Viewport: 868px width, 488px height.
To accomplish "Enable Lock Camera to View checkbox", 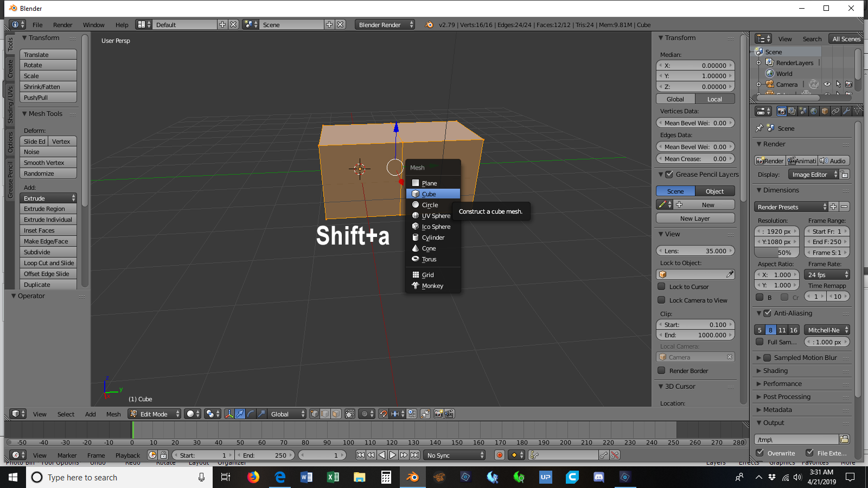I will tap(661, 300).
